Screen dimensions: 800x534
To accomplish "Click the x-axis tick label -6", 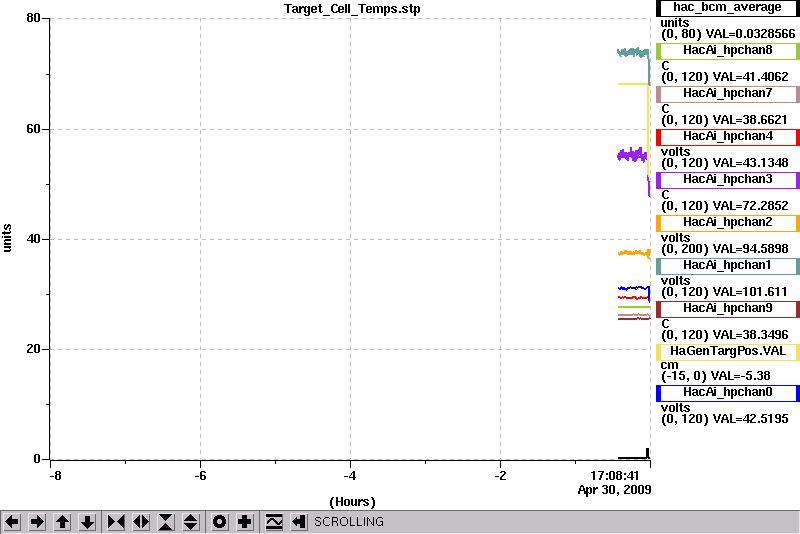I will click(201, 476).
